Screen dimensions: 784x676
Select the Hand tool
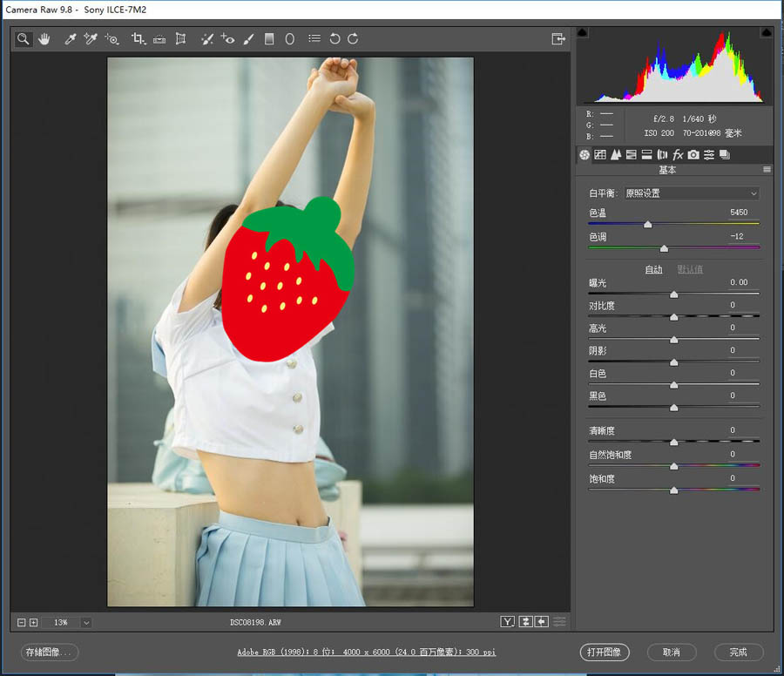pyautogui.click(x=43, y=39)
